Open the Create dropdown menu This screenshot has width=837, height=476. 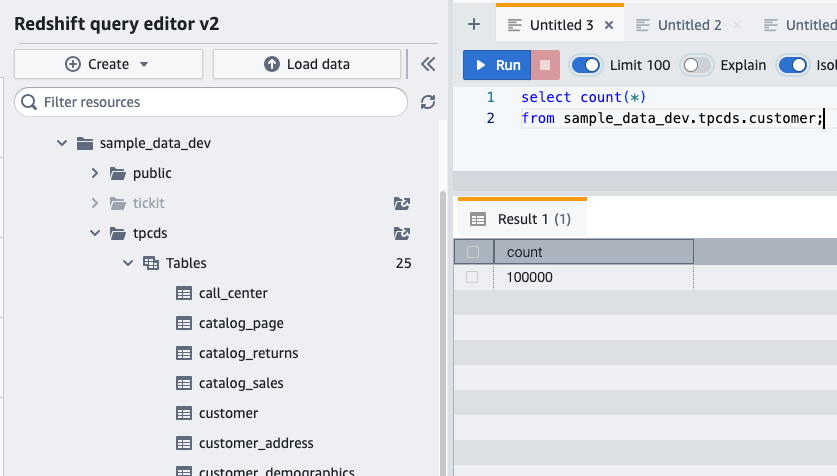108,64
